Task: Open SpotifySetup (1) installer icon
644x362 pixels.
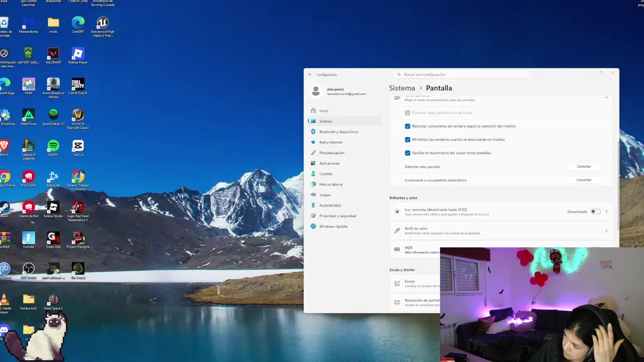Action: click(x=53, y=117)
